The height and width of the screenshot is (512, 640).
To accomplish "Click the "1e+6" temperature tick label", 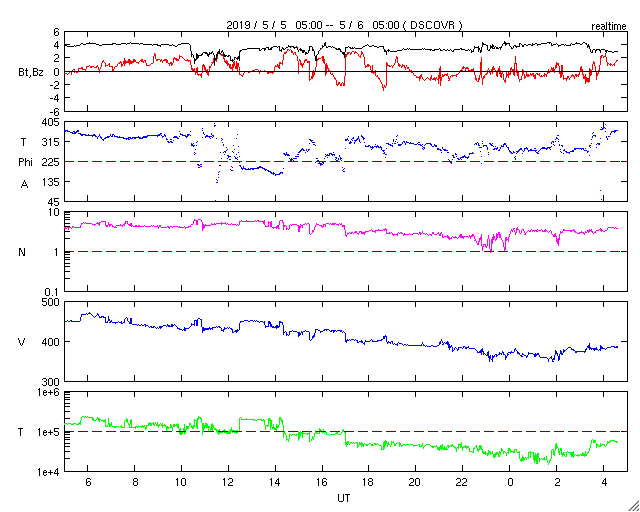I will (x=49, y=392).
